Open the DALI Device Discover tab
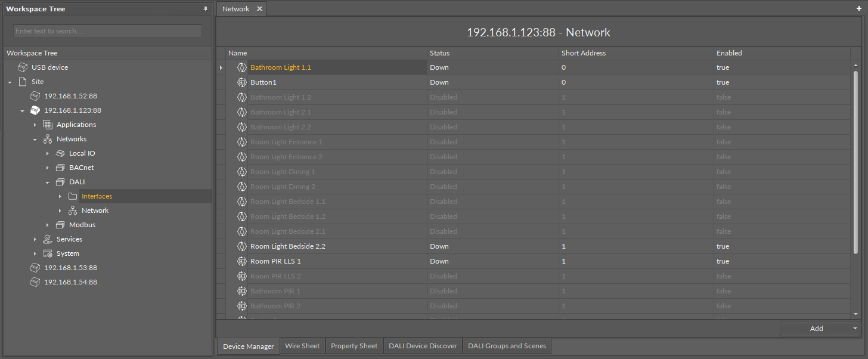Screen dimensions: 868x359 pyautogui.click(x=423, y=346)
